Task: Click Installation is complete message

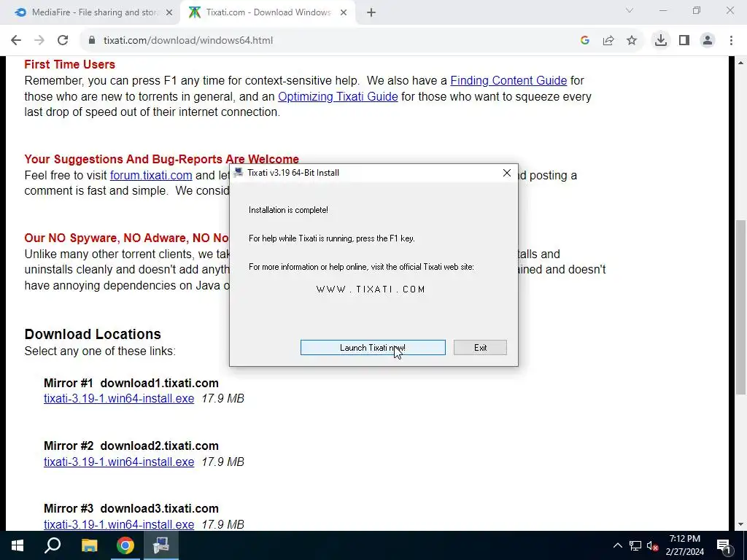Action: 288,210
